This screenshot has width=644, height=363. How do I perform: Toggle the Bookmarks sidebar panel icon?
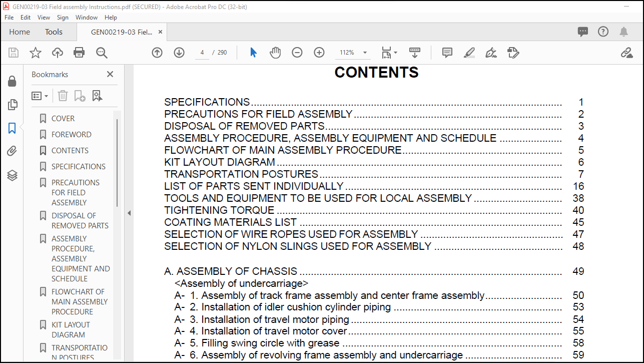(12, 128)
